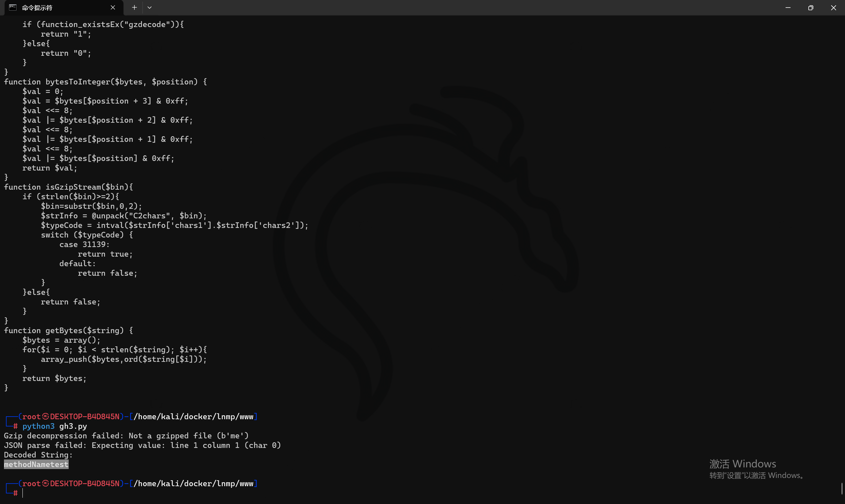Image resolution: width=845 pixels, height=504 pixels.
Task: Click the Gzip decompression failed message
Action: coord(126,435)
